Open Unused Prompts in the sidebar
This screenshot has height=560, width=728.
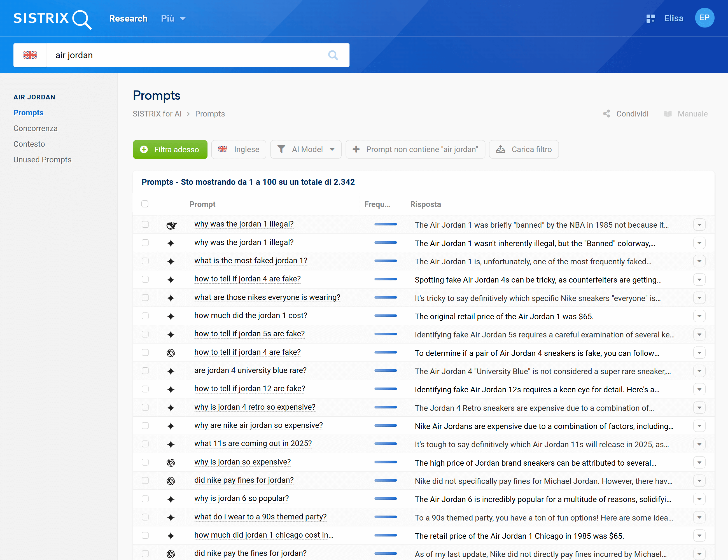pos(42,160)
